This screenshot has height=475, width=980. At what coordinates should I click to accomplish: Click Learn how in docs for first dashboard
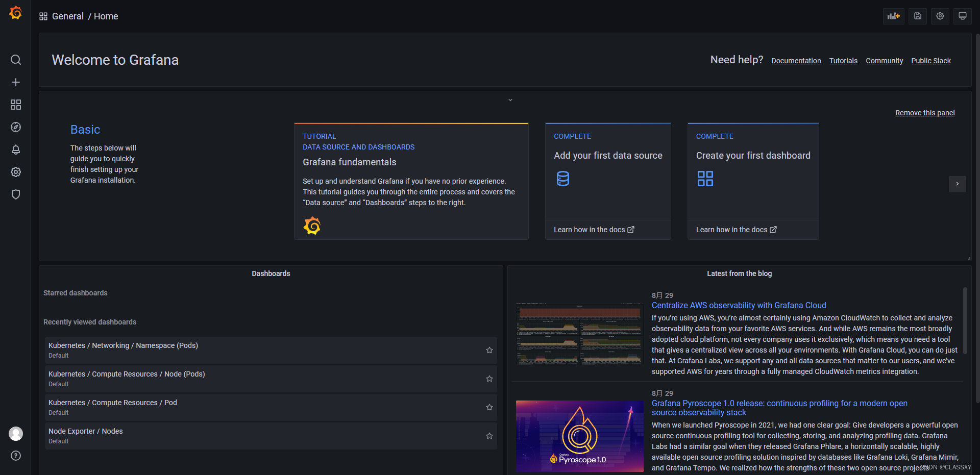pyautogui.click(x=737, y=230)
